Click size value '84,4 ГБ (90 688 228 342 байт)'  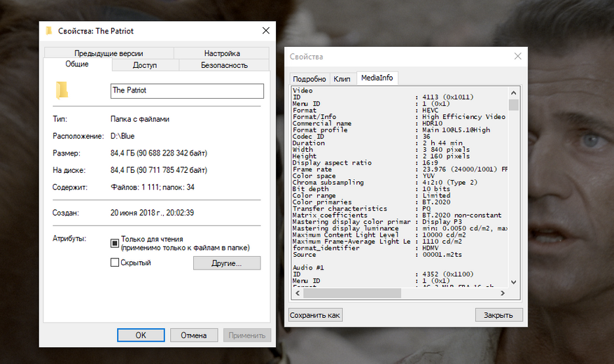click(x=159, y=153)
